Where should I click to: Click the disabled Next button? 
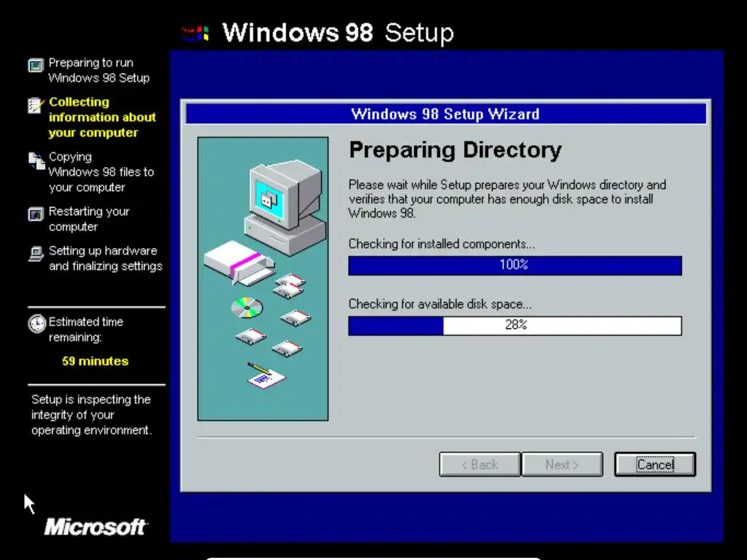562,464
